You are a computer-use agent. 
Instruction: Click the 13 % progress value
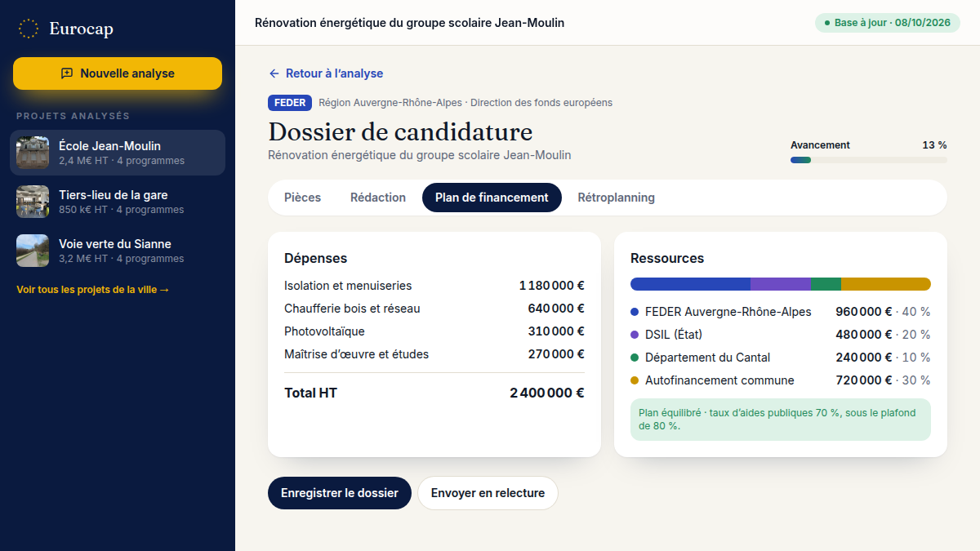coord(934,145)
